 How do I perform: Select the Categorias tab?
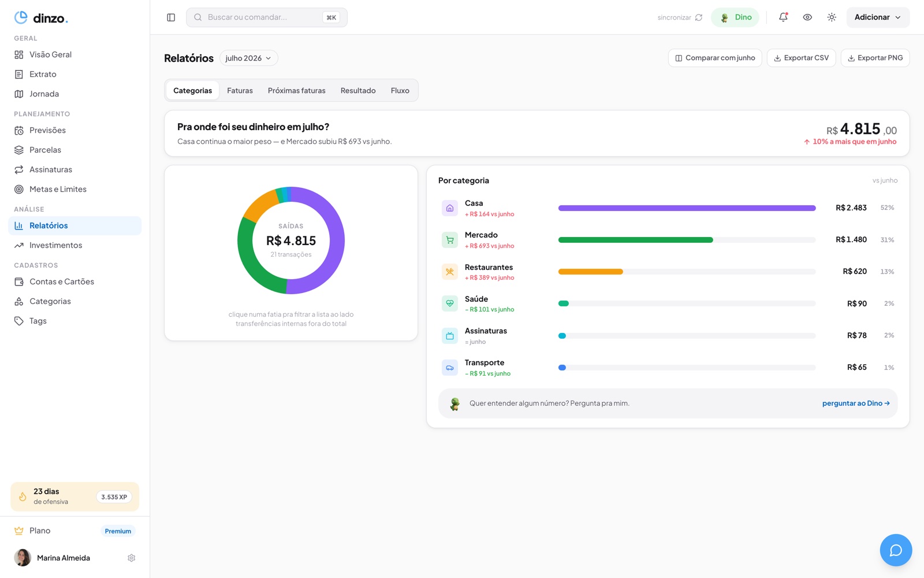click(192, 90)
